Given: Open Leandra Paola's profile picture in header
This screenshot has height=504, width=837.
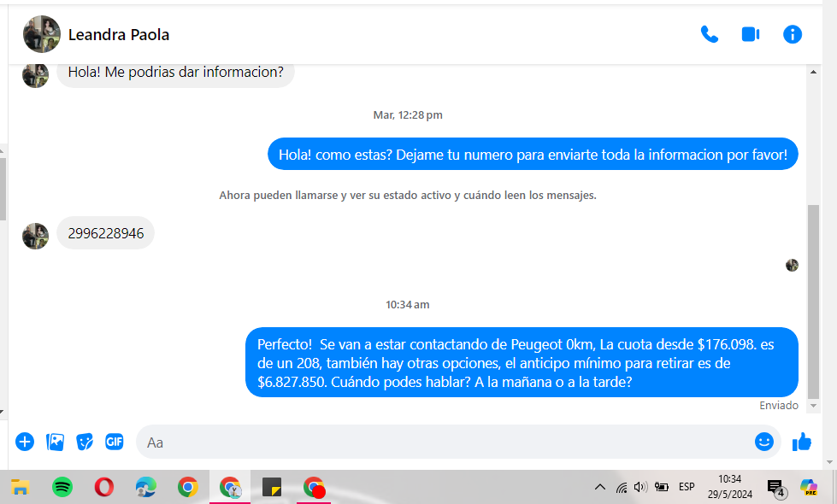Looking at the screenshot, I should [x=42, y=34].
